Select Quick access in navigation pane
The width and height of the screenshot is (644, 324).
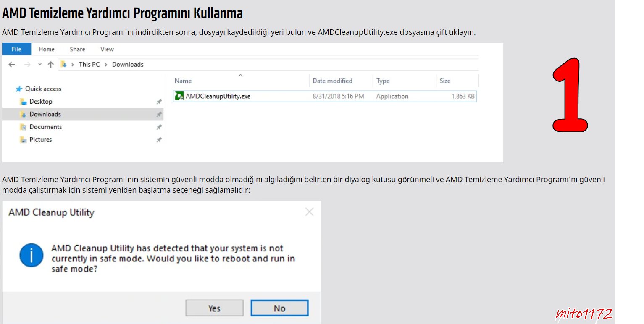click(x=43, y=89)
